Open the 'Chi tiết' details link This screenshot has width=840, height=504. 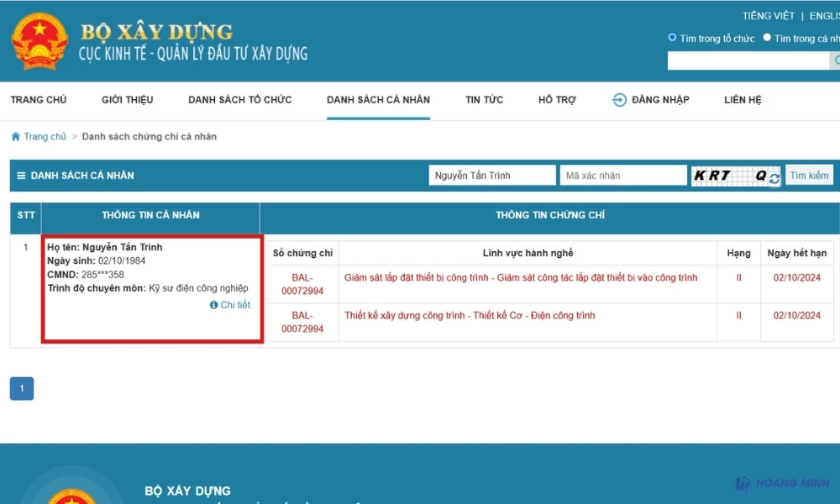pyautogui.click(x=235, y=305)
